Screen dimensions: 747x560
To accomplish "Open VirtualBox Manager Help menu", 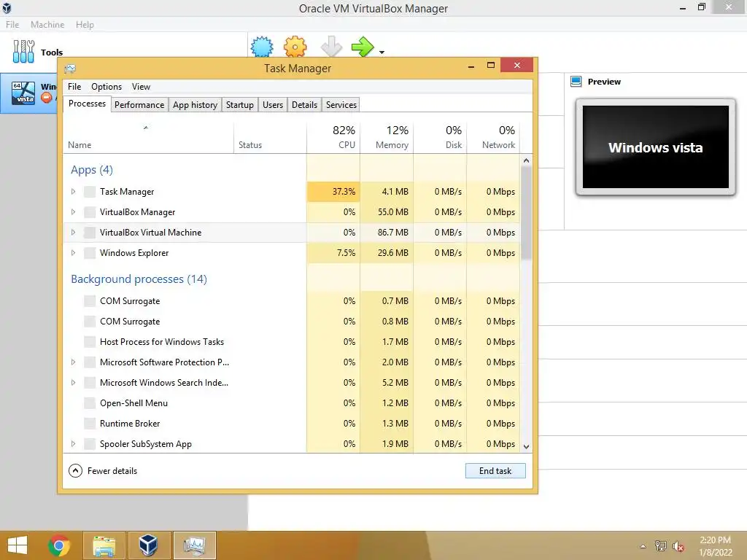I will (x=85, y=25).
